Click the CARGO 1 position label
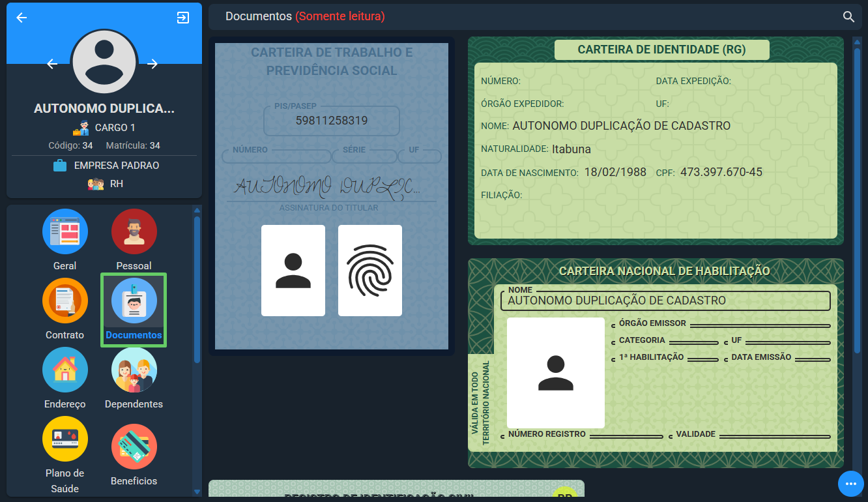868x502 pixels. (x=115, y=128)
